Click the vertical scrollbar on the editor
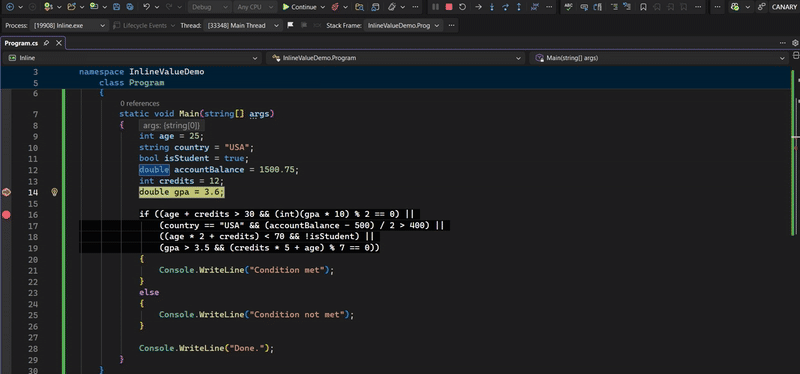This screenshot has width=800, height=374. tap(795, 219)
